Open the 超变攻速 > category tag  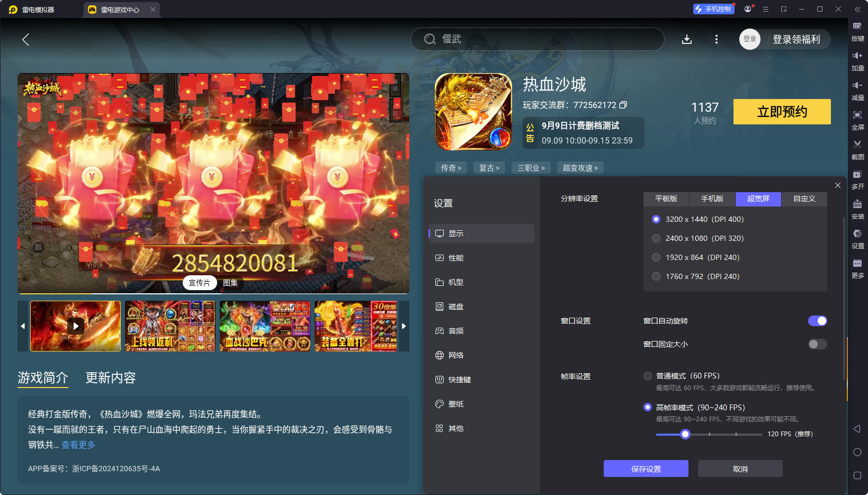click(x=580, y=168)
